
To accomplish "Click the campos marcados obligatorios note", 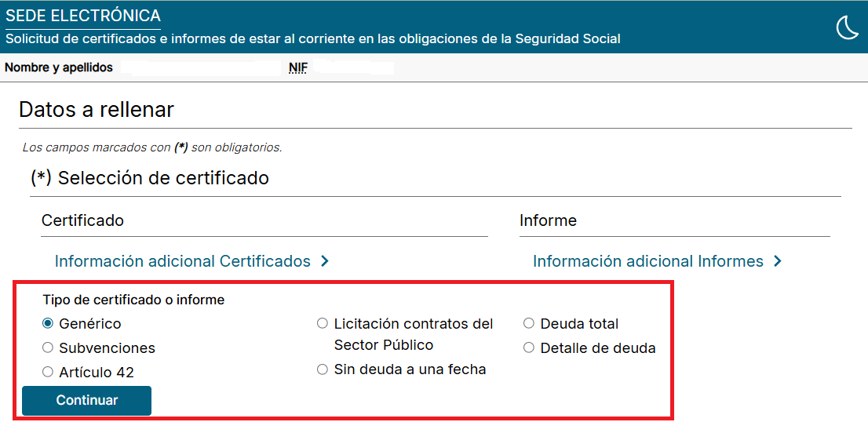I will tap(152, 147).
